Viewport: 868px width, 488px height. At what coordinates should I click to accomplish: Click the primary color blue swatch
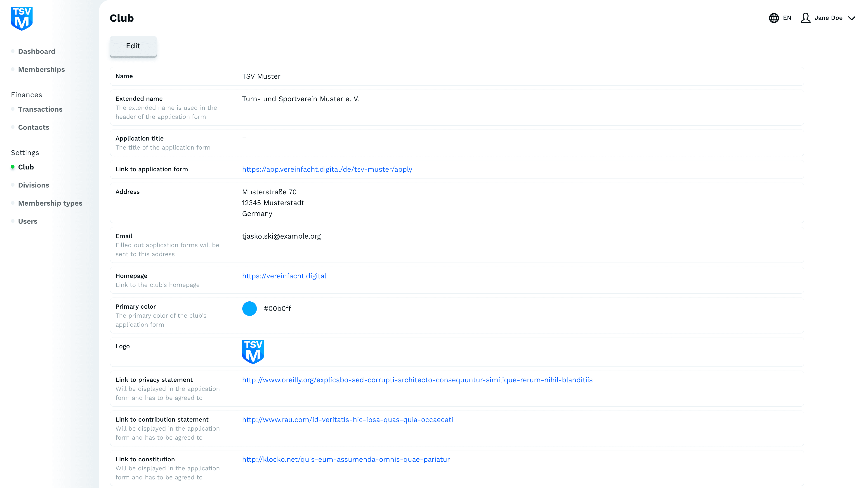tap(249, 308)
